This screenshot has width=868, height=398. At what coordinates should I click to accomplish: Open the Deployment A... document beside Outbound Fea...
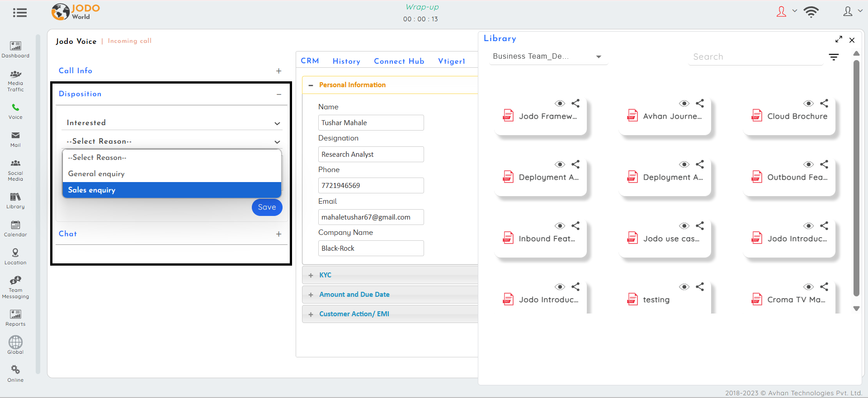coord(665,177)
